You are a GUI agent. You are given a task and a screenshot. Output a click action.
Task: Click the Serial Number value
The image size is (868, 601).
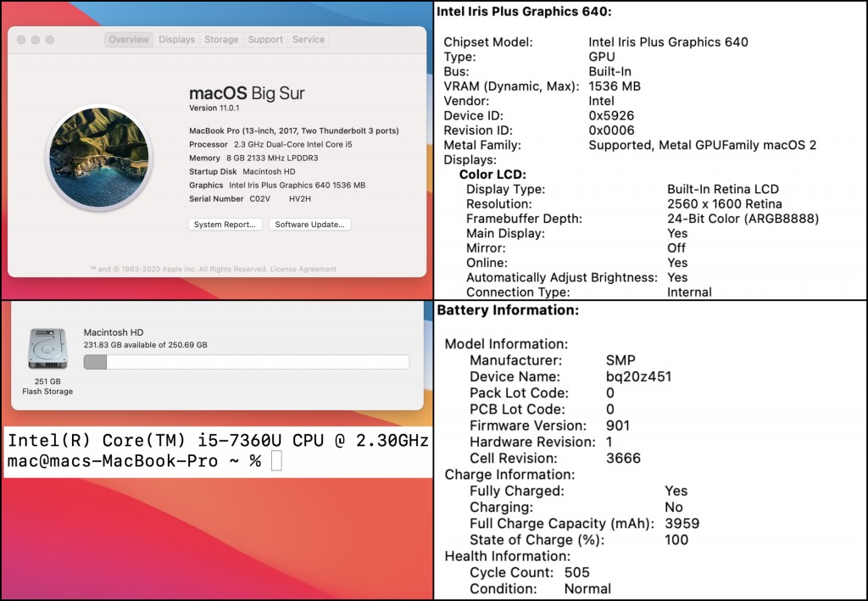point(280,198)
